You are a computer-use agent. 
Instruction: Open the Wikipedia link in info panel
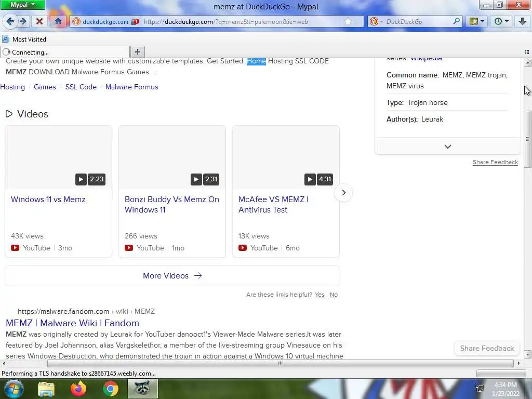pyautogui.click(x=426, y=59)
